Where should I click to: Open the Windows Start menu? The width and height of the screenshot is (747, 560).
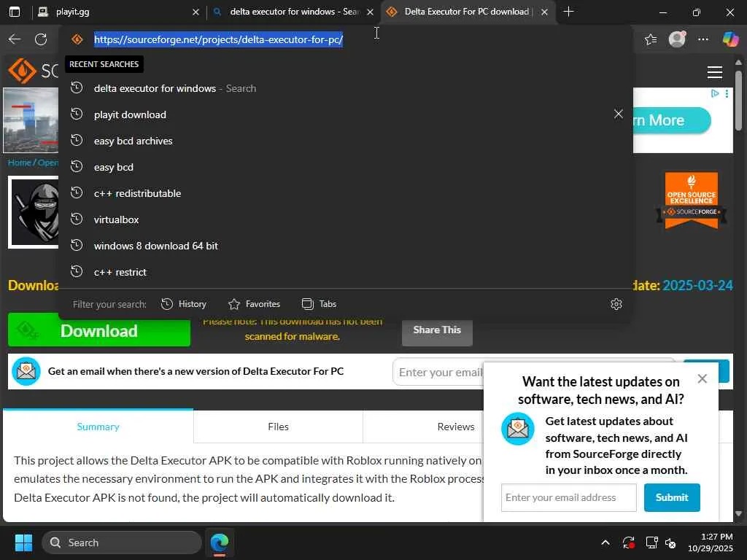click(23, 542)
